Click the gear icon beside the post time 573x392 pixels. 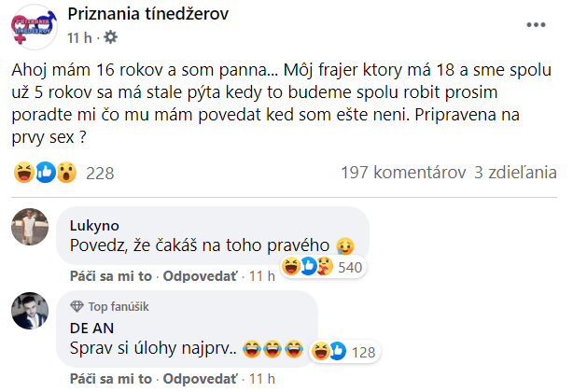(x=111, y=37)
